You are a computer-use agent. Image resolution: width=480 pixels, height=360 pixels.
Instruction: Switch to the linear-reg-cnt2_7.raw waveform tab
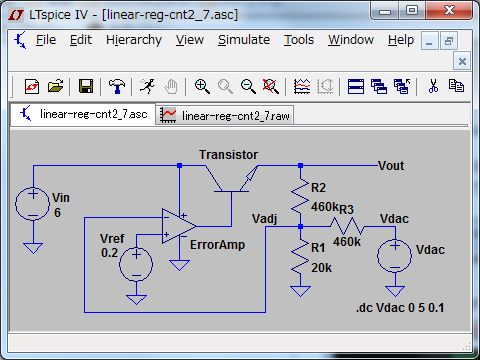[x=225, y=115]
